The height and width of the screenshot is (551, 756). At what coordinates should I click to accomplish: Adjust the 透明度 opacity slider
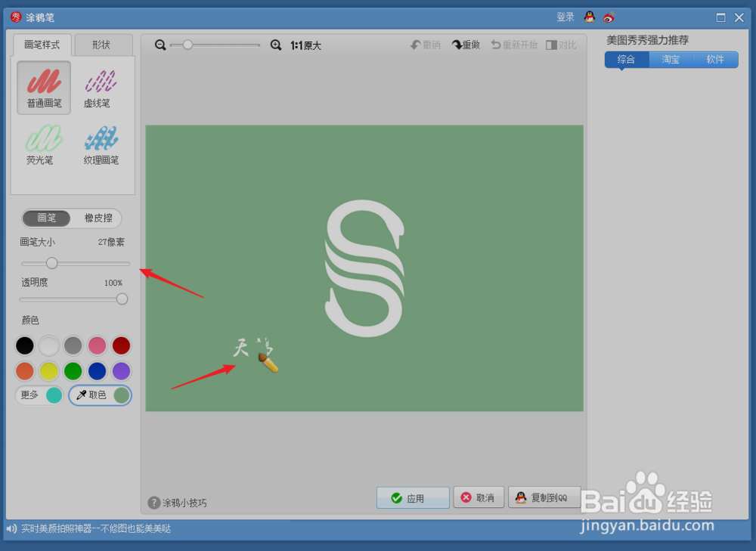pyautogui.click(x=122, y=299)
